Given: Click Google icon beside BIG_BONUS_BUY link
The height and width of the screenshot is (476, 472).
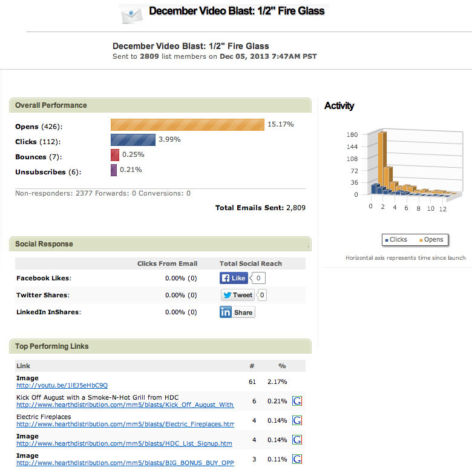Looking at the screenshot, I should 297,459.
